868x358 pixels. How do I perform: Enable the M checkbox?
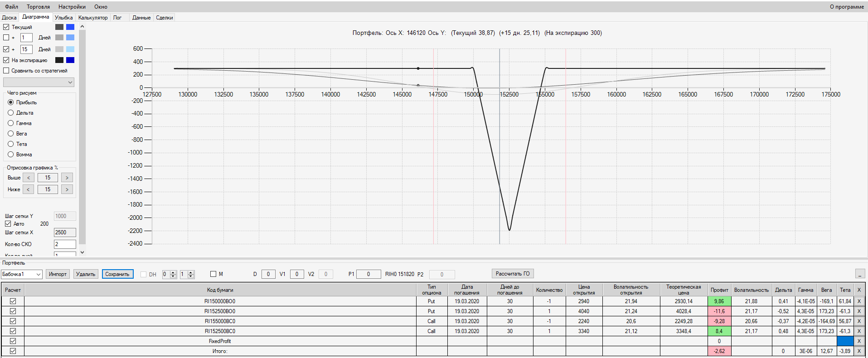213,274
